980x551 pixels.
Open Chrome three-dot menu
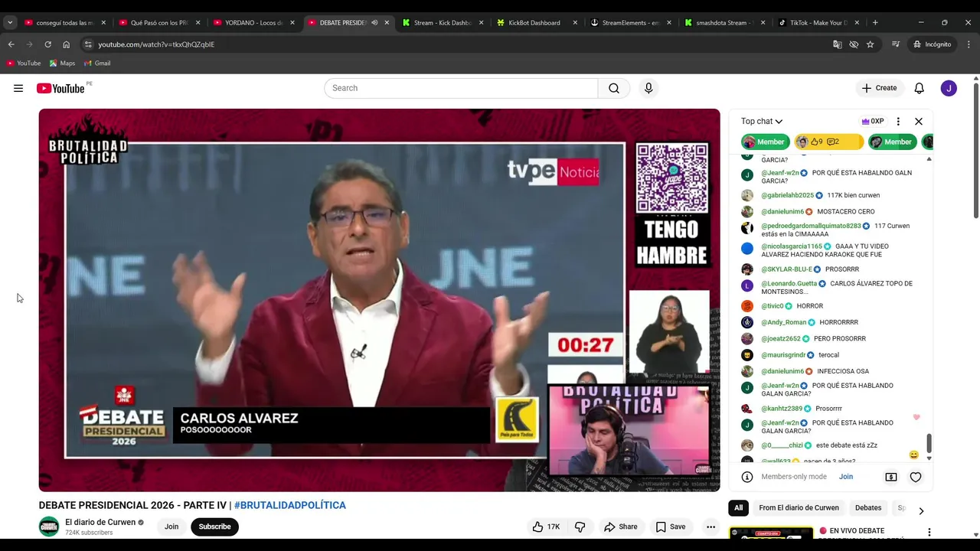[969, 44]
